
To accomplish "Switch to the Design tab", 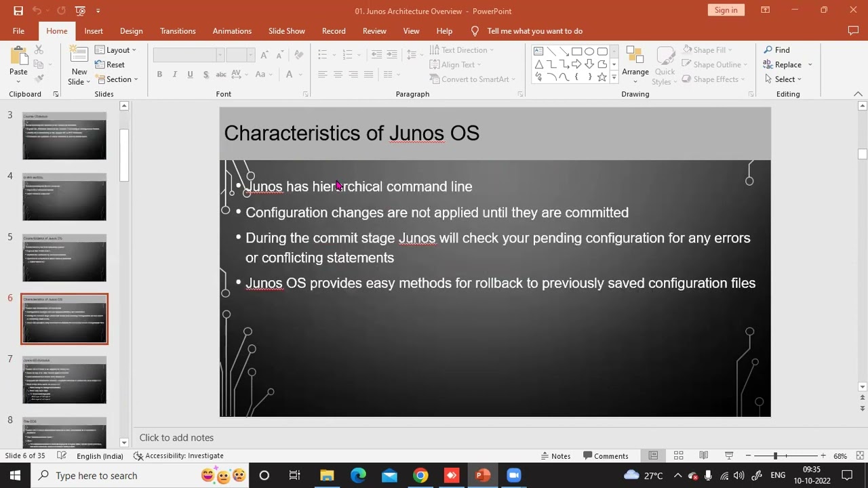I will point(131,31).
